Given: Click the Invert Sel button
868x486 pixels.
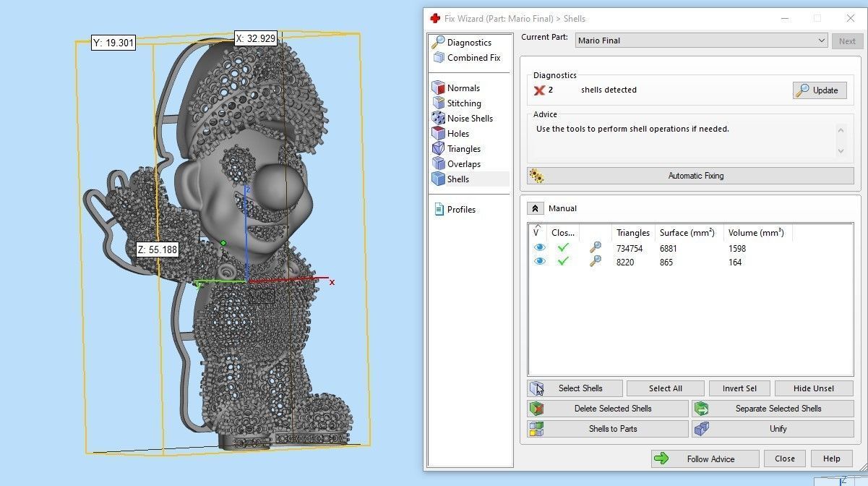Looking at the screenshot, I should 739,388.
